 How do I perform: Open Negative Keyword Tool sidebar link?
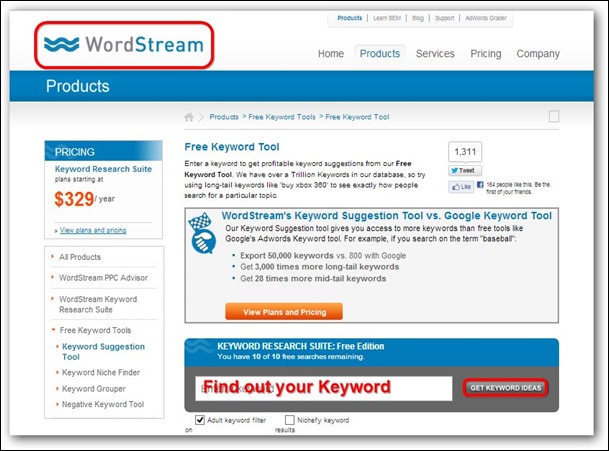(103, 404)
